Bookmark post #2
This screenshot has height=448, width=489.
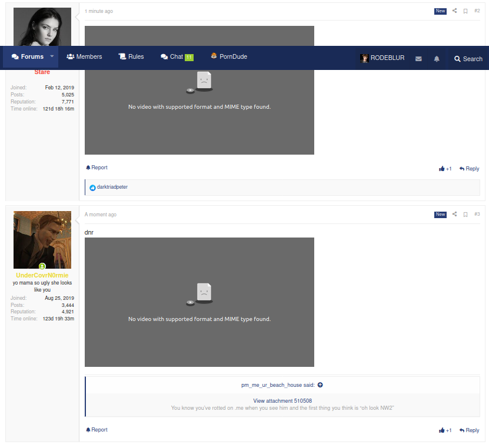465,11
